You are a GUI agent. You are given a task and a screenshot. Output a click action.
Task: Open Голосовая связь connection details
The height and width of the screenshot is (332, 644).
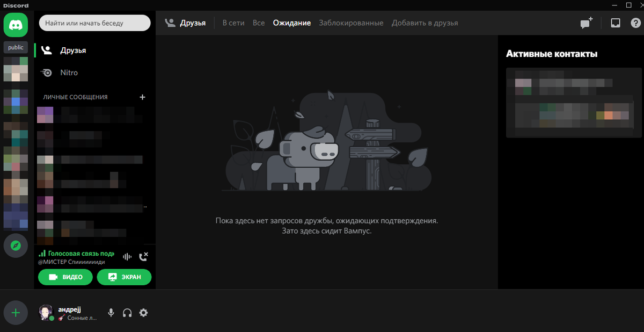tap(77, 253)
